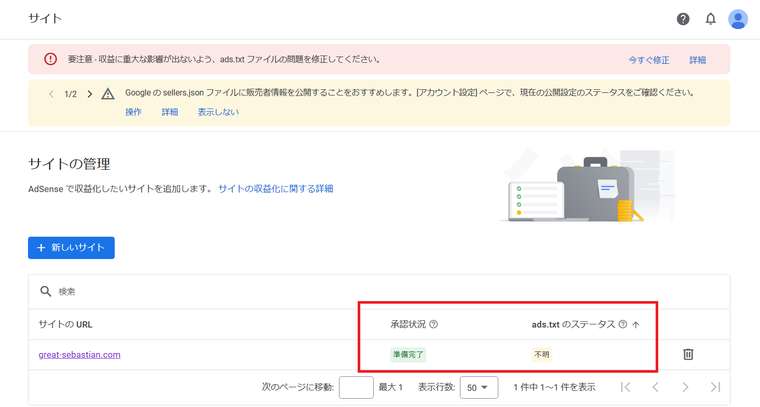
Task: Click 詳細 link in the red ads.txt alert
Action: coord(697,60)
